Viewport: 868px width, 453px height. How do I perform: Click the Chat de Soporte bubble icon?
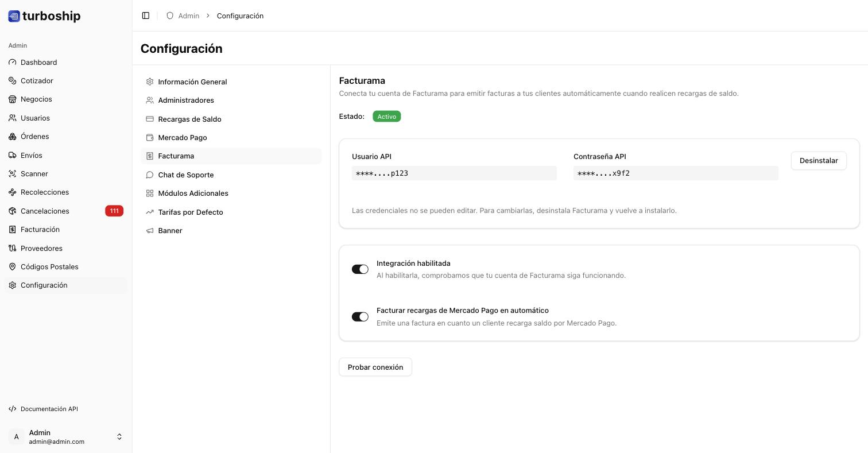click(150, 175)
